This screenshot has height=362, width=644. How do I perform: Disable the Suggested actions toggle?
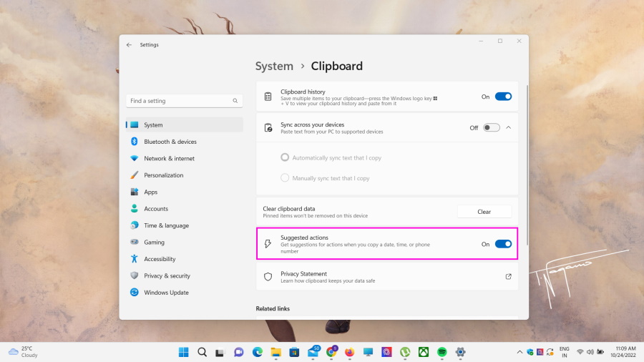tap(503, 244)
